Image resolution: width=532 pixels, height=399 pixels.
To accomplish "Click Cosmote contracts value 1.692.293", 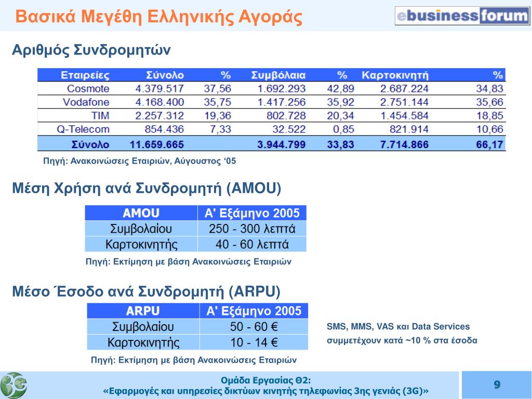I will click(x=281, y=88).
